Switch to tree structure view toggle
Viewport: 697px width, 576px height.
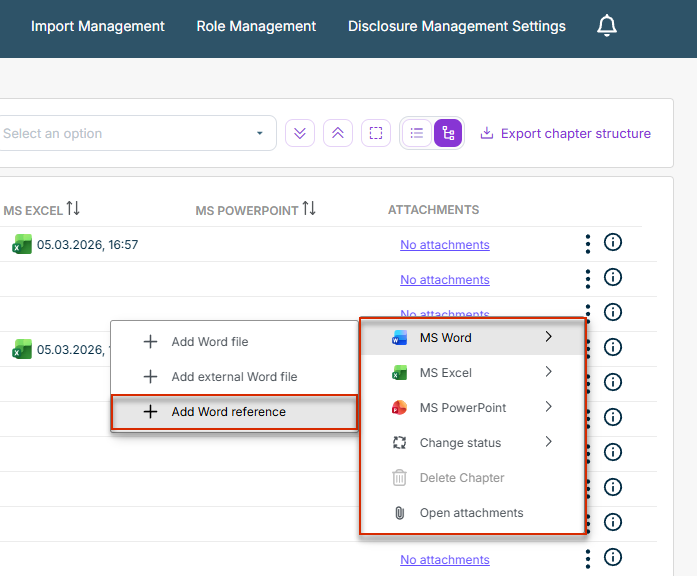[x=448, y=133]
